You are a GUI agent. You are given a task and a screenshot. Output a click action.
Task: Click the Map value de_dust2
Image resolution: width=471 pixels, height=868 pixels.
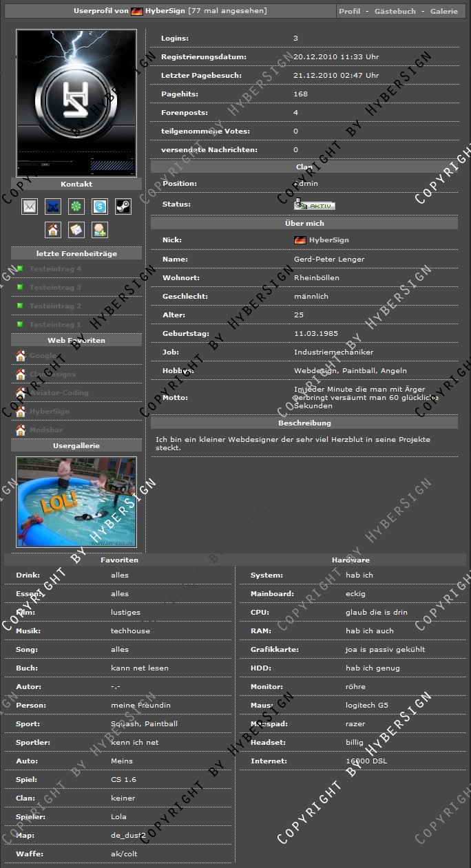click(128, 836)
